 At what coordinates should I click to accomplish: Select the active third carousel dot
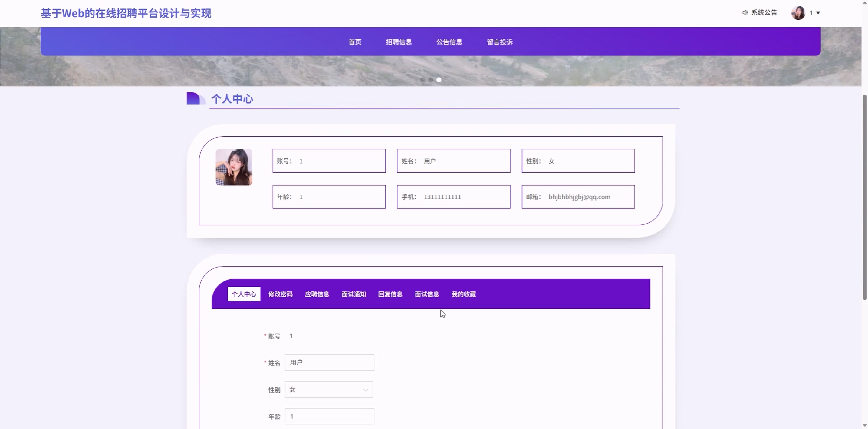pyautogui.click(x=439, y=80)
